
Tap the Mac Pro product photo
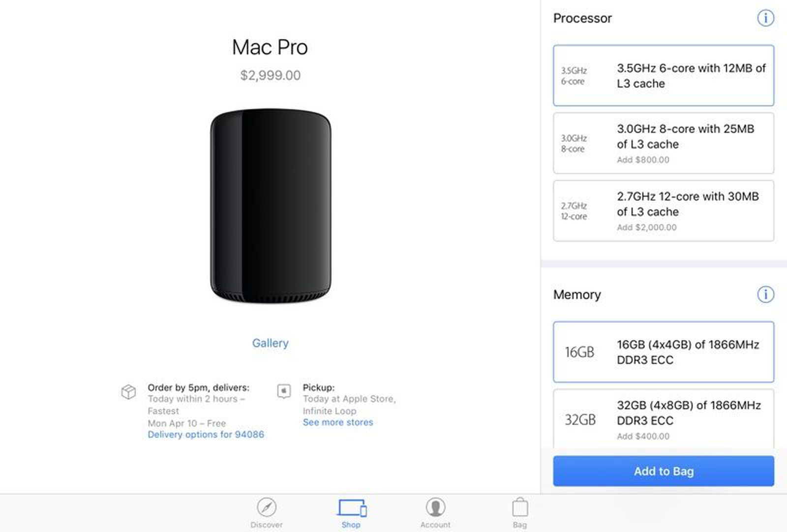(270, 207)
